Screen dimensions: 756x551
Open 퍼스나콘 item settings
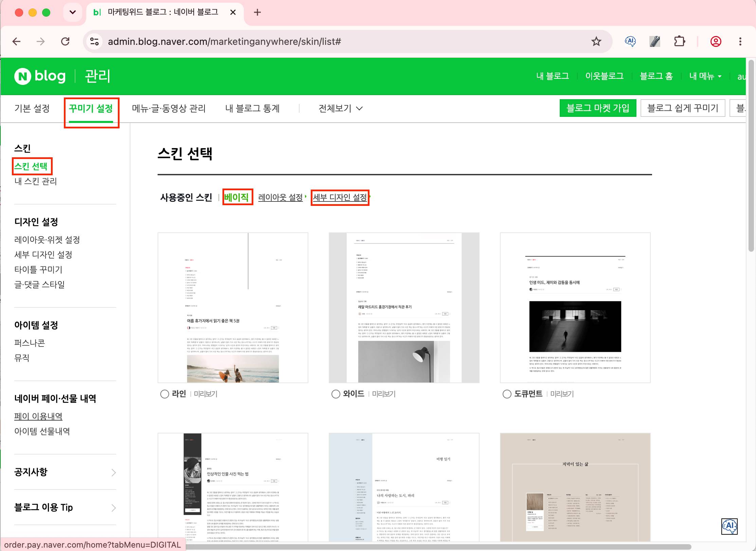30,343
